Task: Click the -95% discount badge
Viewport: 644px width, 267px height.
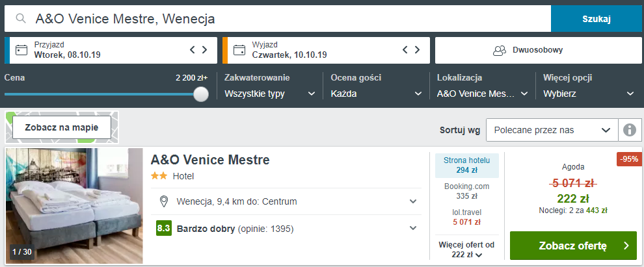Action: click(x=629, y=160)
